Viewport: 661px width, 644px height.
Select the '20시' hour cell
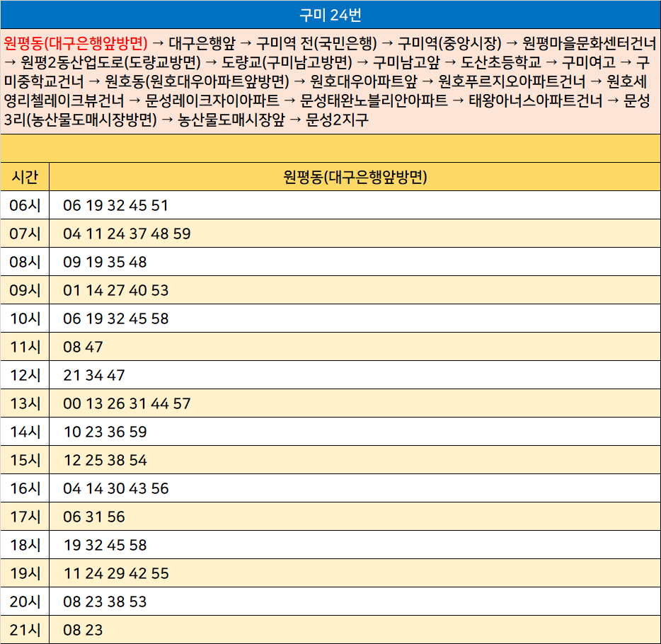pyautogui.click(x=25, y=601)
